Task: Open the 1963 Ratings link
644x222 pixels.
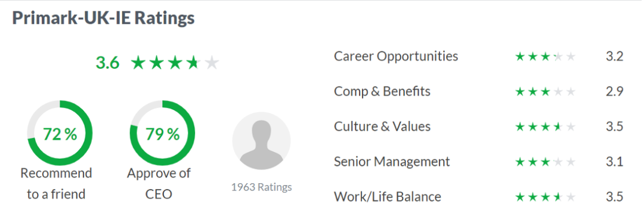Action: (262, 187)
